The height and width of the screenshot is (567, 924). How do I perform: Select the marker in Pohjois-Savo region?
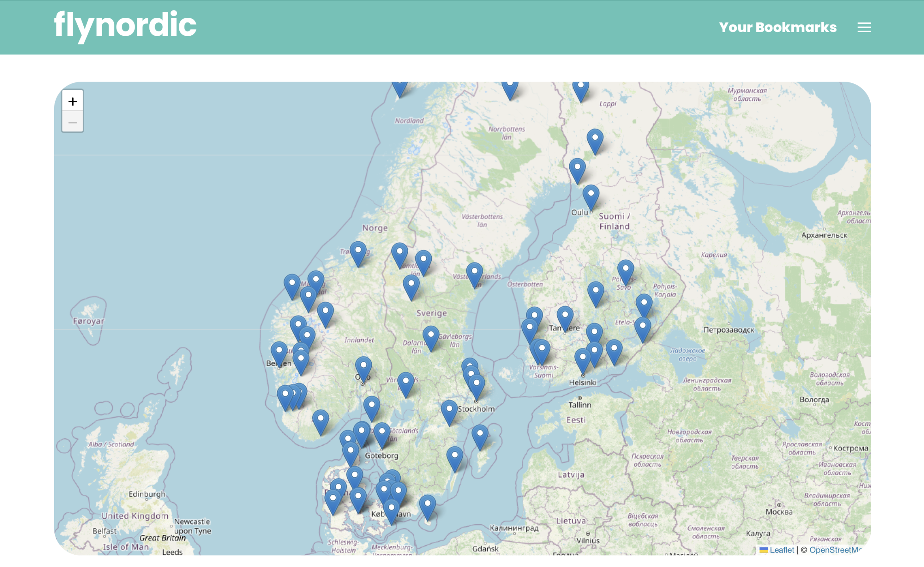point(626,271)
